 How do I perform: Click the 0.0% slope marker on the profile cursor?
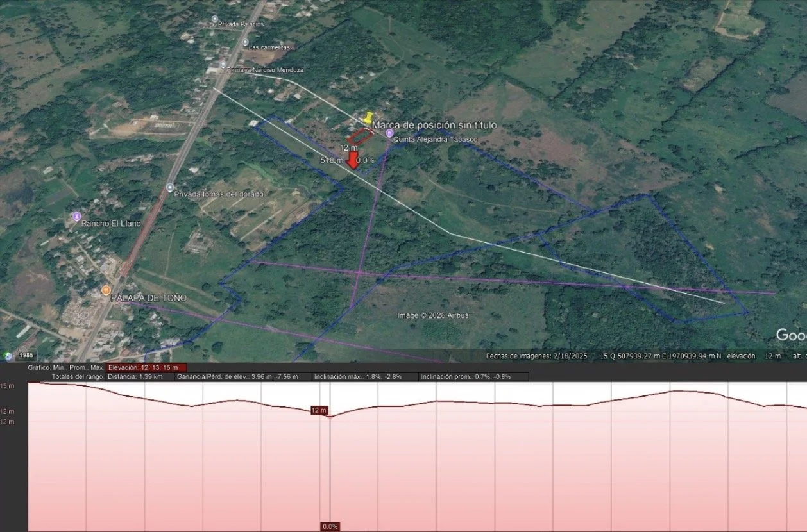[330, 526]
